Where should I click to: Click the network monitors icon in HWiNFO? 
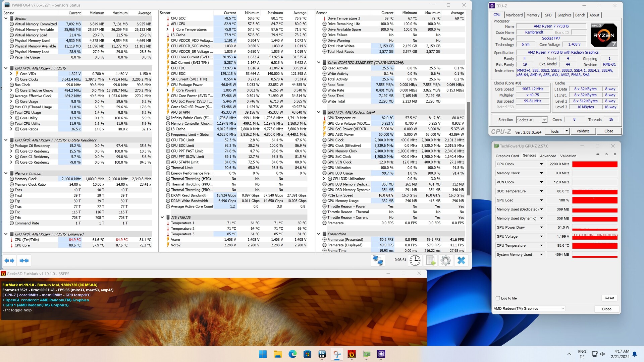pyautogui.click(x=378, y=260)
